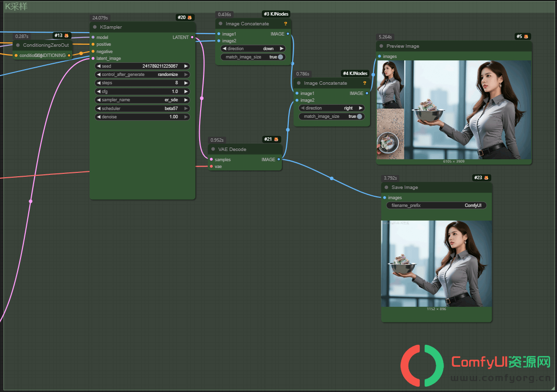Open help for Image Concatenate node #4
This screenshot has height=392, width=557.
365,83
